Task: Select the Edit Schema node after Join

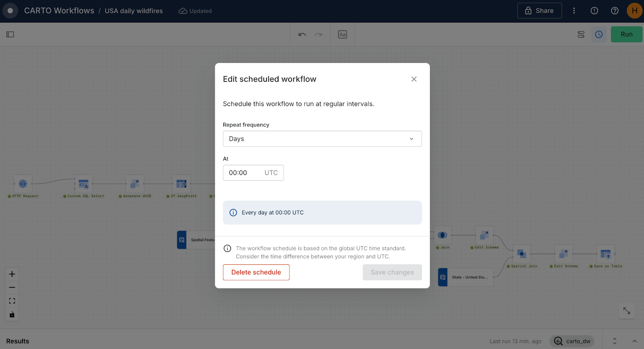Action: tap(484, 235)
